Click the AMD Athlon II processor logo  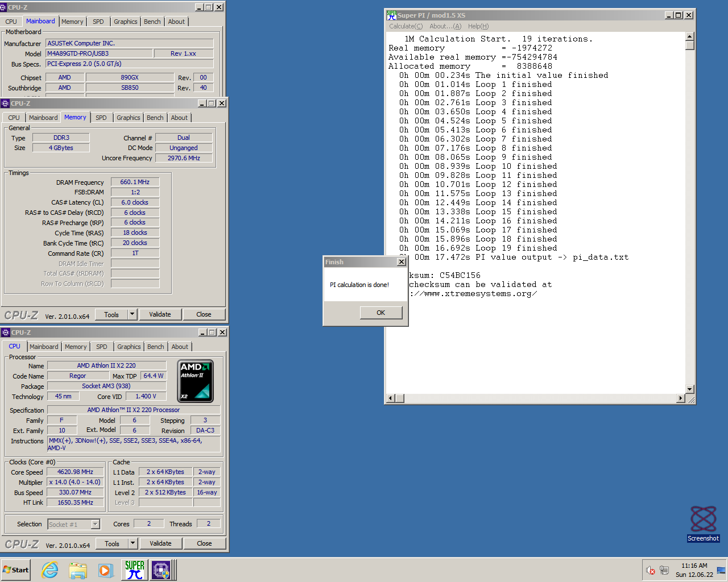(x=196, y=381)
